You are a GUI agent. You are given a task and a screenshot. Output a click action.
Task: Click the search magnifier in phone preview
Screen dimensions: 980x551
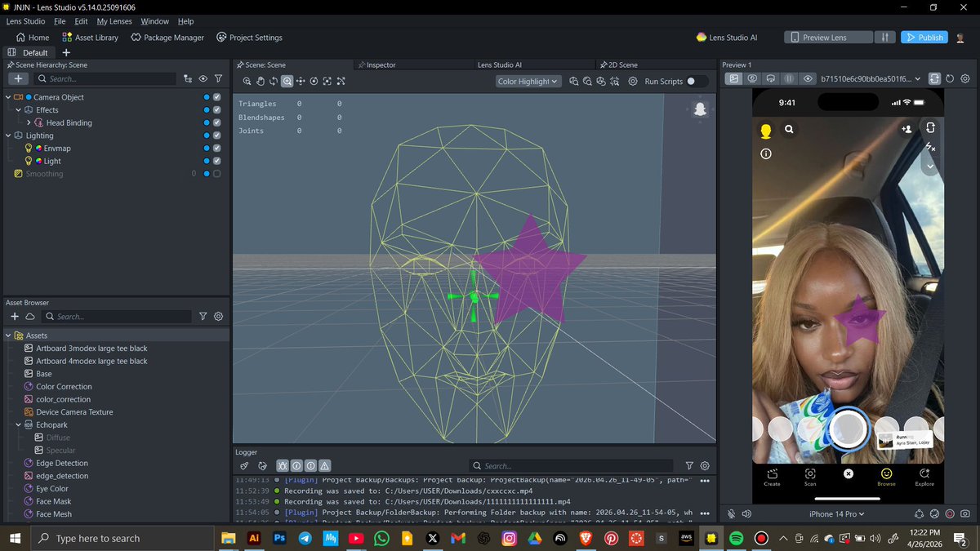pos(790,129)
